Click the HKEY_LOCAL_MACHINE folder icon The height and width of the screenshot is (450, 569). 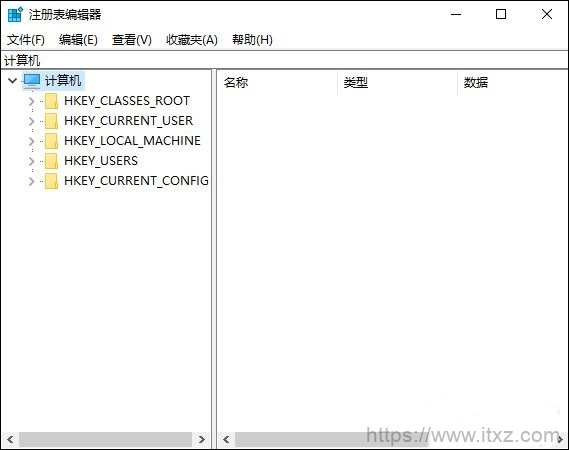[x=51, y=141]
